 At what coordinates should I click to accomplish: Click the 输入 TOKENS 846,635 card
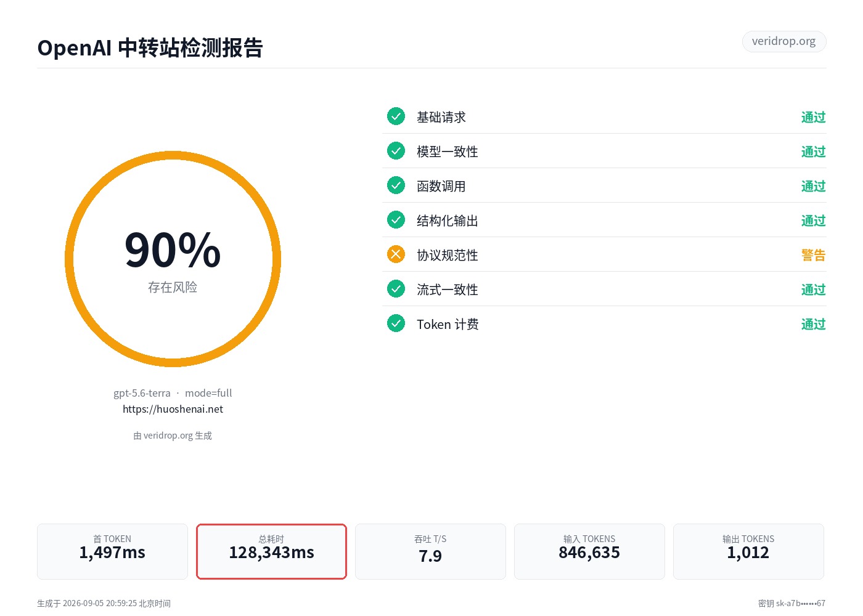(589, 551)
